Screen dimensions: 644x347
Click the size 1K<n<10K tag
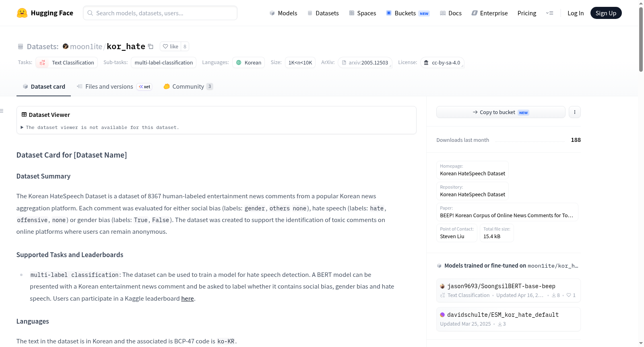pos(300,62)
